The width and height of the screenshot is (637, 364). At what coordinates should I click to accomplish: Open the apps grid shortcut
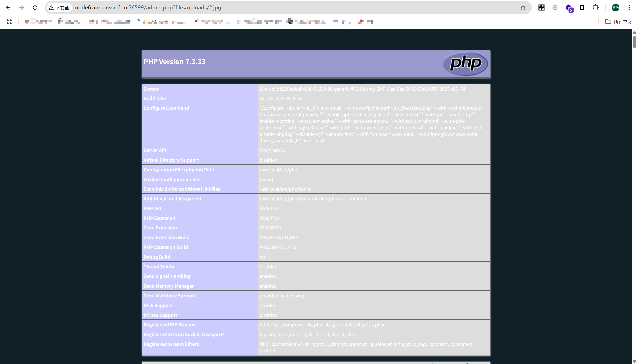9,21
